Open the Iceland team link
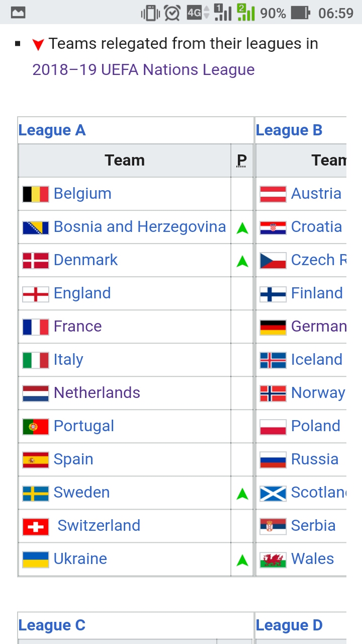 click(x=317, y=359)
